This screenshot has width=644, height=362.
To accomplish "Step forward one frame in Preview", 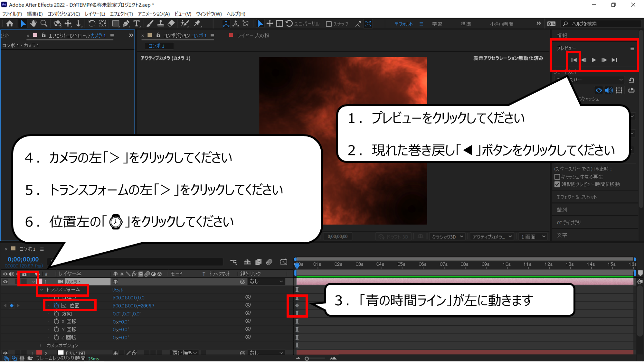I will coord(604,60).
